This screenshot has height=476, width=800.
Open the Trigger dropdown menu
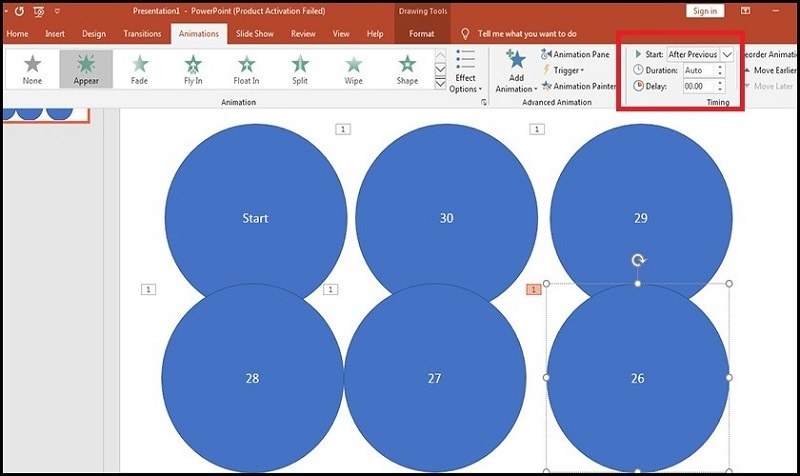tap(567, 70)
